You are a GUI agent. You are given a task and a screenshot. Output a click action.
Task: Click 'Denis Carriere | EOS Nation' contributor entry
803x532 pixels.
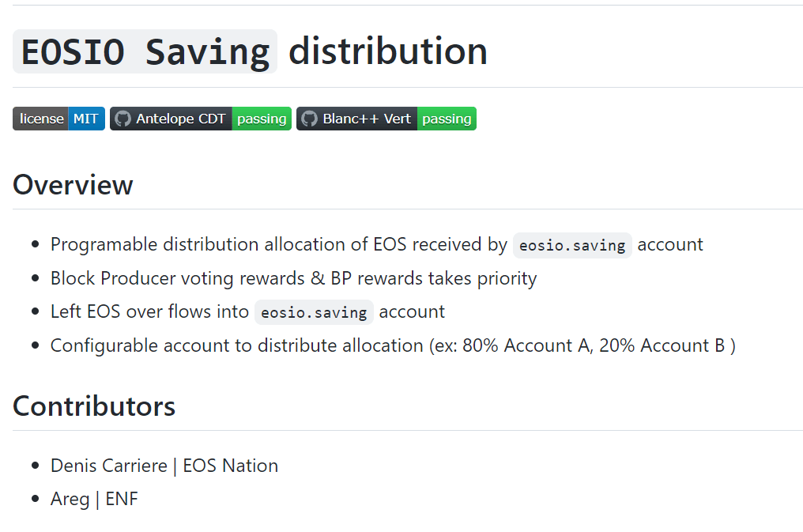(x=164, y=466)
